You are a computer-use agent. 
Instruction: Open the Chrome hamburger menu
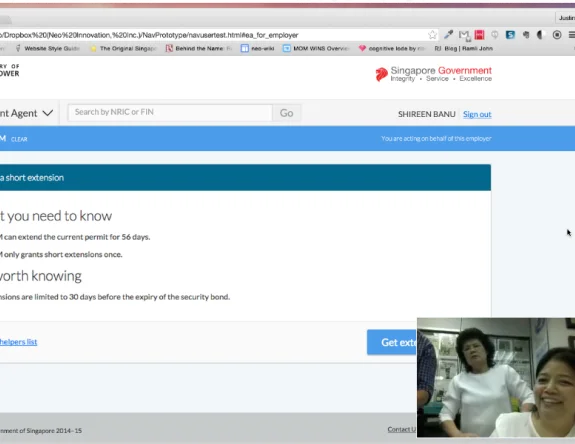[x=571, y=35]
